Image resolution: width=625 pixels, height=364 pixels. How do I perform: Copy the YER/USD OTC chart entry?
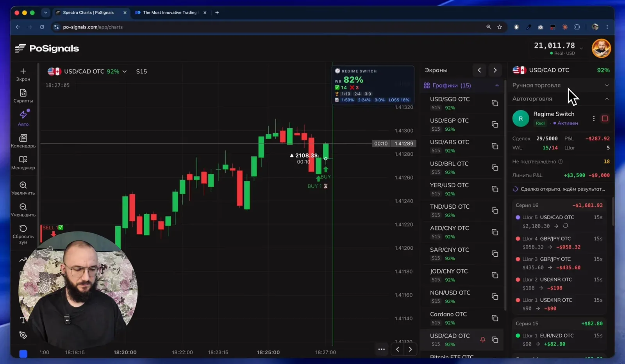(495, 189)
